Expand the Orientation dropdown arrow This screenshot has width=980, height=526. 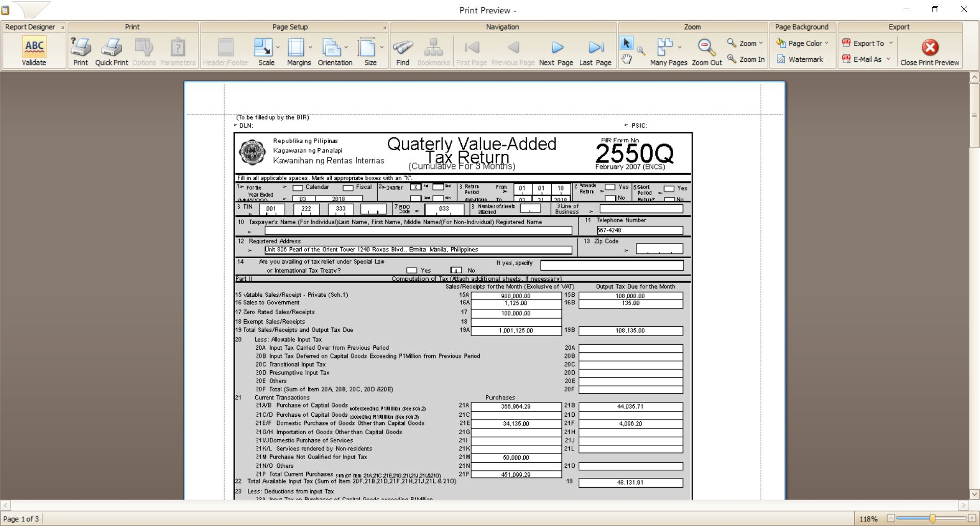coord(346,47)
